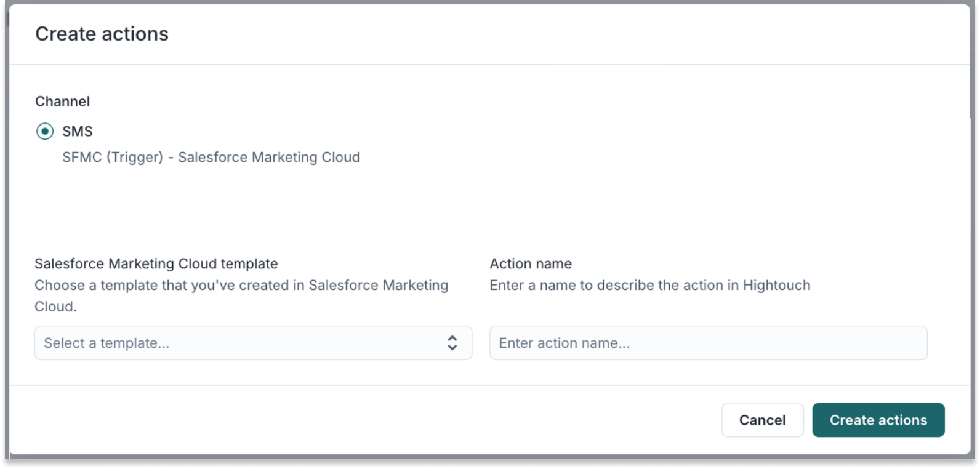The image size is (980, 469).
Task: Click the 'Enter a name to describe' helper text
Action: (x=650, y=285)
